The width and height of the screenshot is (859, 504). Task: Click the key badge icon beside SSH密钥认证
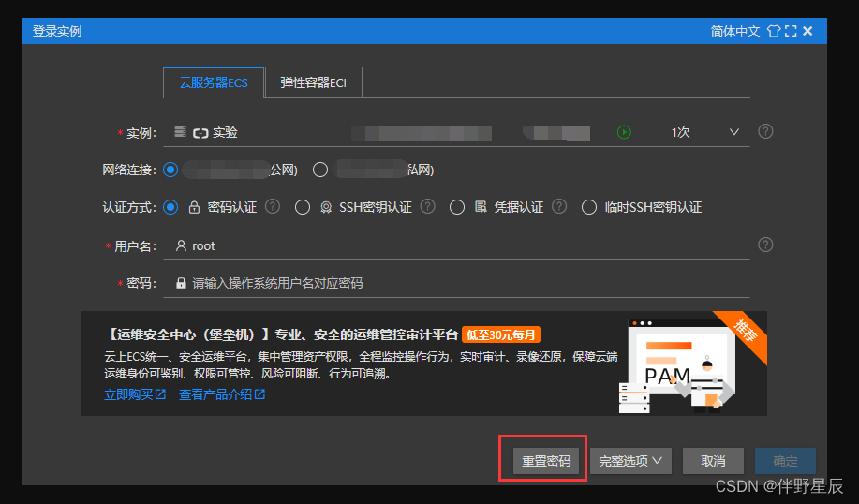(326, 207)
